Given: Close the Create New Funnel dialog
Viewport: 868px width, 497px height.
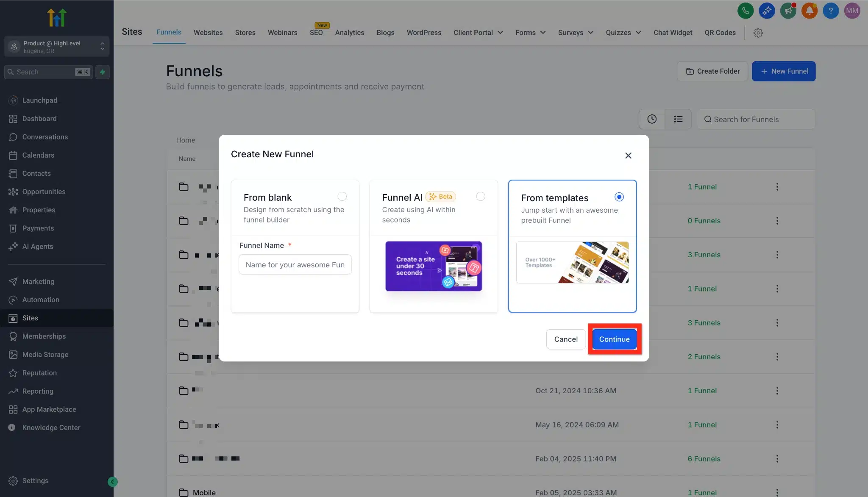Looking at the screenshot, I should [x=628, y=155].
